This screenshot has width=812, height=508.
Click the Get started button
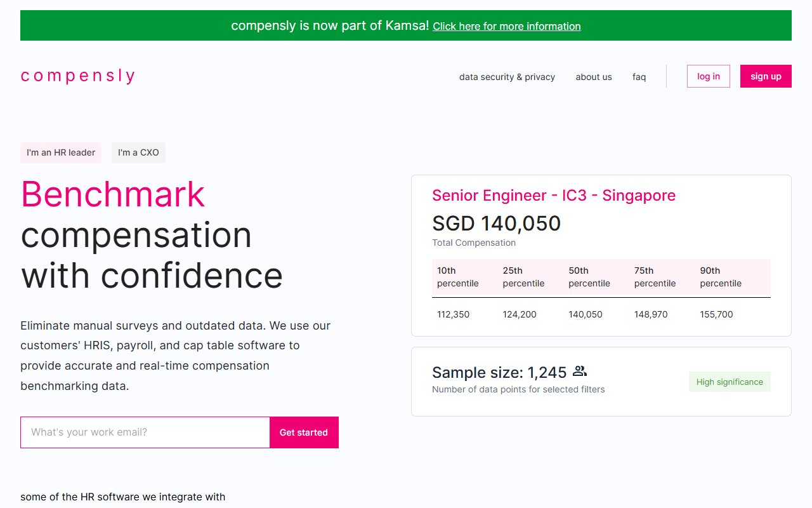click(x=304, y=432)
